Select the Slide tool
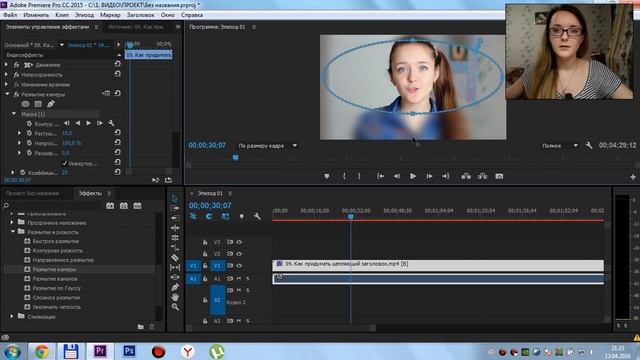This screenshot has width=640, height=360. point(175,277)
